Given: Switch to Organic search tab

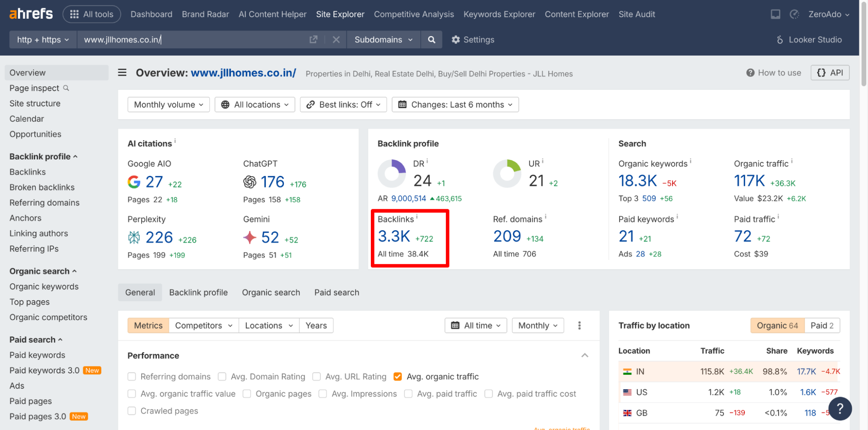Looking at the screenshot, I should (271, 292).
